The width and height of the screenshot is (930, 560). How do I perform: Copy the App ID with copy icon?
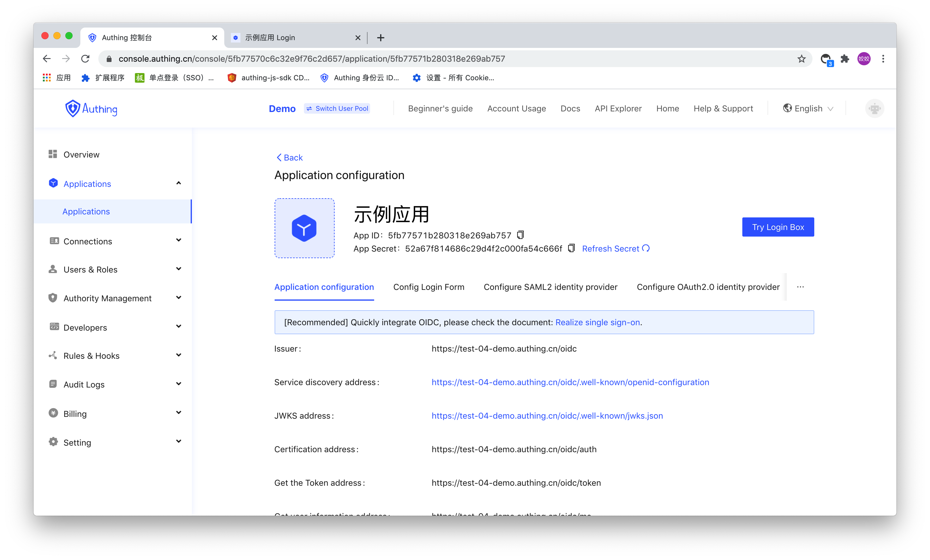click(520, 235)
